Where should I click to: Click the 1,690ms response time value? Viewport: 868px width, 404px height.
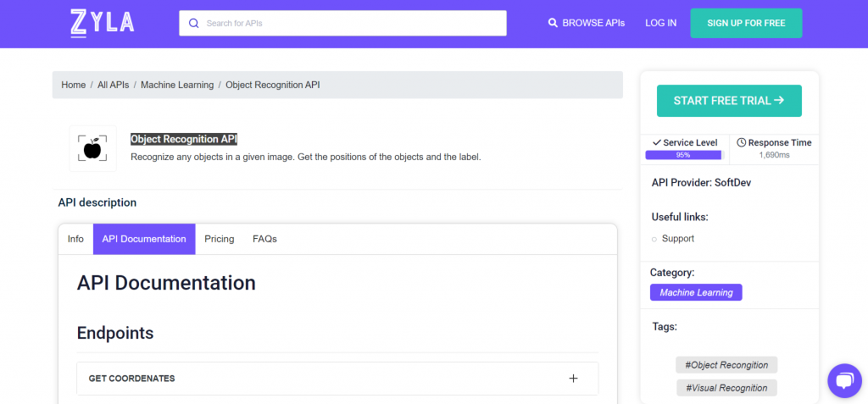(774, 155)
